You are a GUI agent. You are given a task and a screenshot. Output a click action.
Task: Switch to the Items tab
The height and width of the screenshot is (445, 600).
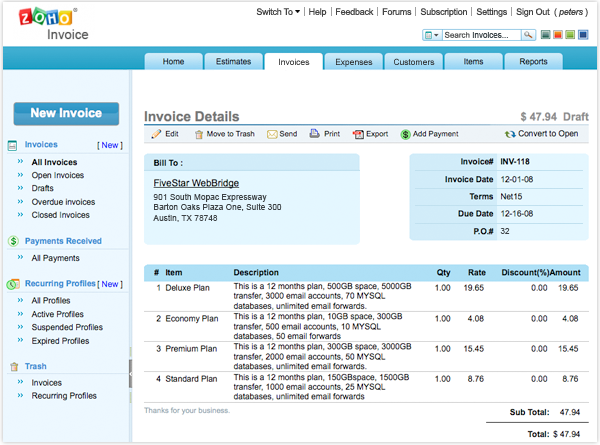click(x=473, y=62)
